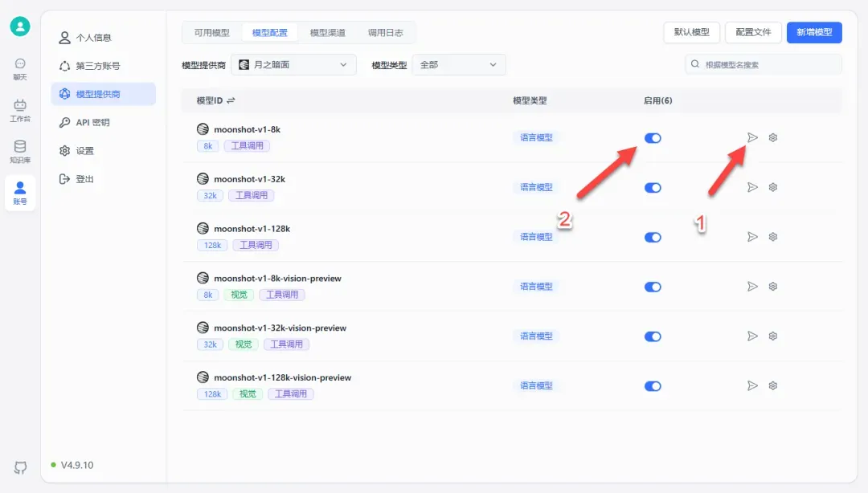Click 工具调用 tag under moonshot-v1-32k-vision-preview

[286, 344]
